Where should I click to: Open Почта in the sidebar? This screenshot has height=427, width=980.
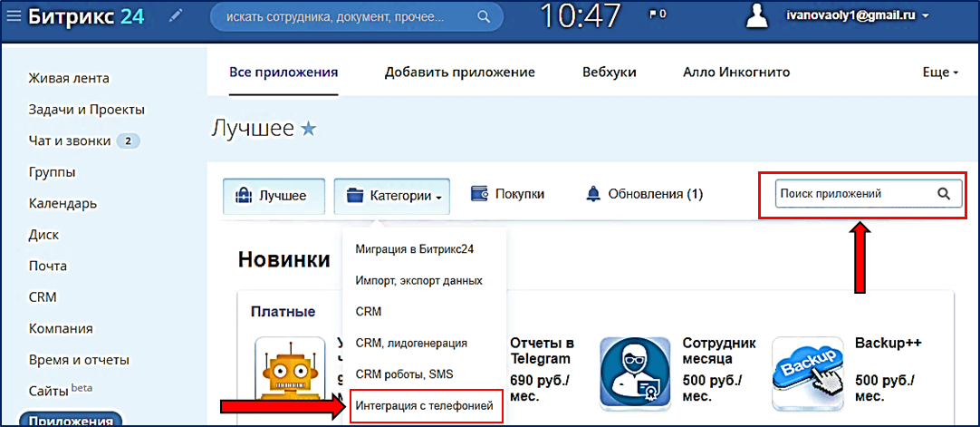tap(47, 267)
